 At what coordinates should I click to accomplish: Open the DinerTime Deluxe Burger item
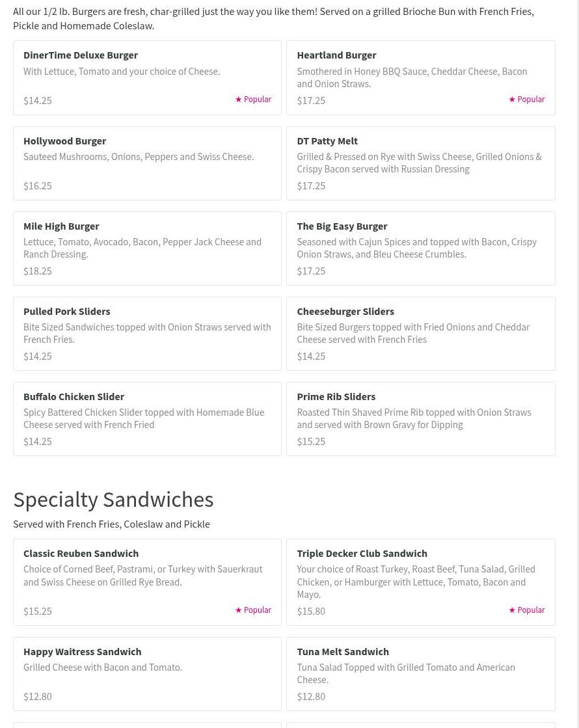pyautogui.click(x=147, y=77)
